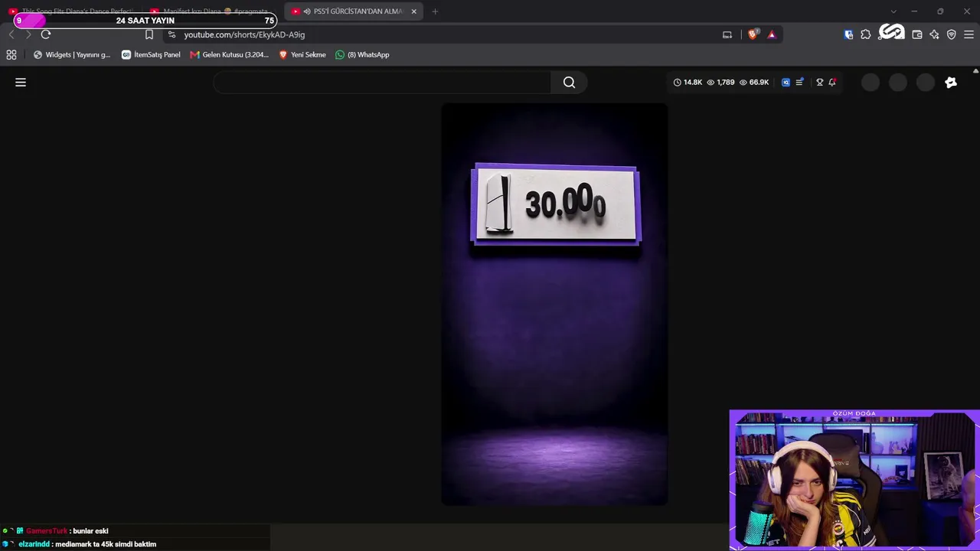Open the Leo AI sparkle icon
This screenshot has height=551, width=980.
point(934,34)
